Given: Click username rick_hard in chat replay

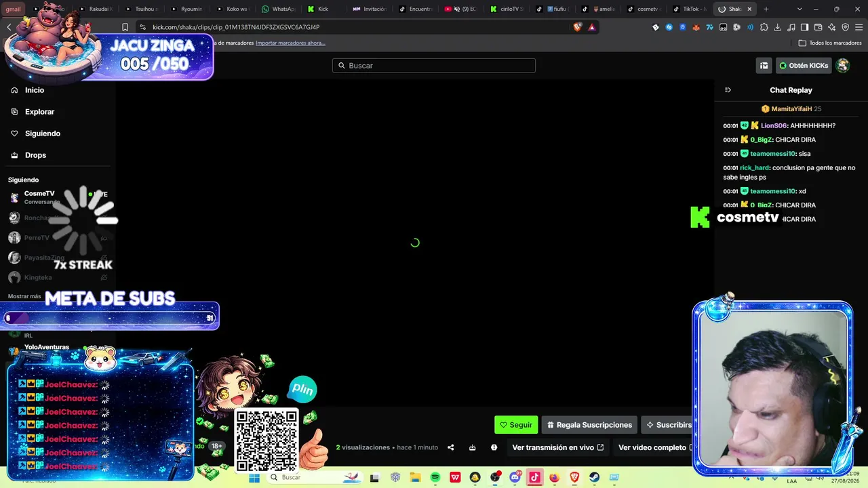Looking at the screenshot, I should 755,167.
